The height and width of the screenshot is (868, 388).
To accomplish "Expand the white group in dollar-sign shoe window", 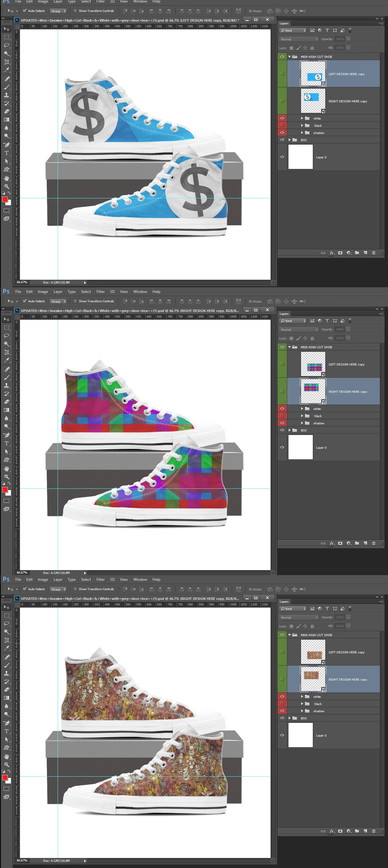I will point(302,118).
